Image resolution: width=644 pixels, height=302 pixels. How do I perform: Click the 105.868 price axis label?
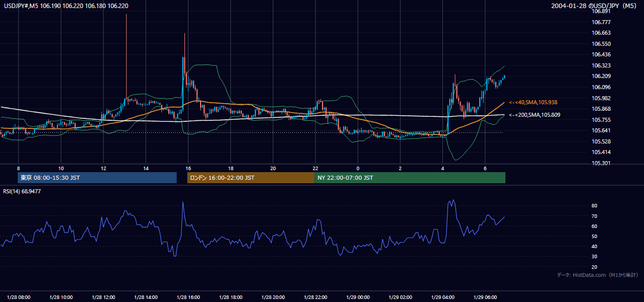pyautogui.click(x=601, y=109)
